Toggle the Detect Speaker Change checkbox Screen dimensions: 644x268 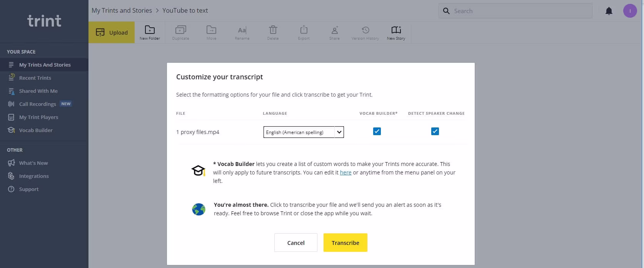(x=435, y=132)
